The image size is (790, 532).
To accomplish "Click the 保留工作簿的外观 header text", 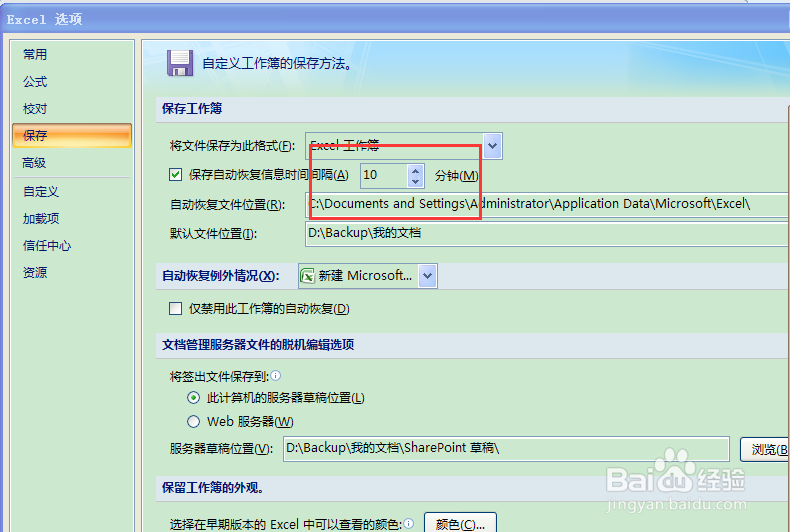I will click(213, 488).
